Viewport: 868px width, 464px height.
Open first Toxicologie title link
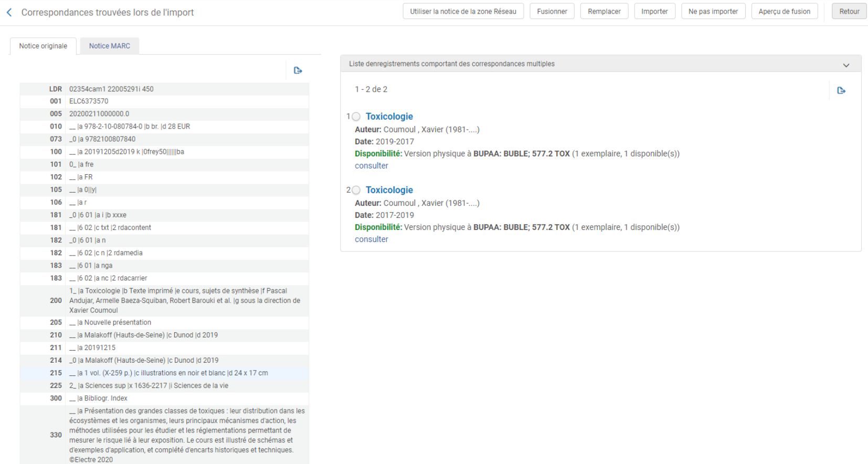point(389,117)
